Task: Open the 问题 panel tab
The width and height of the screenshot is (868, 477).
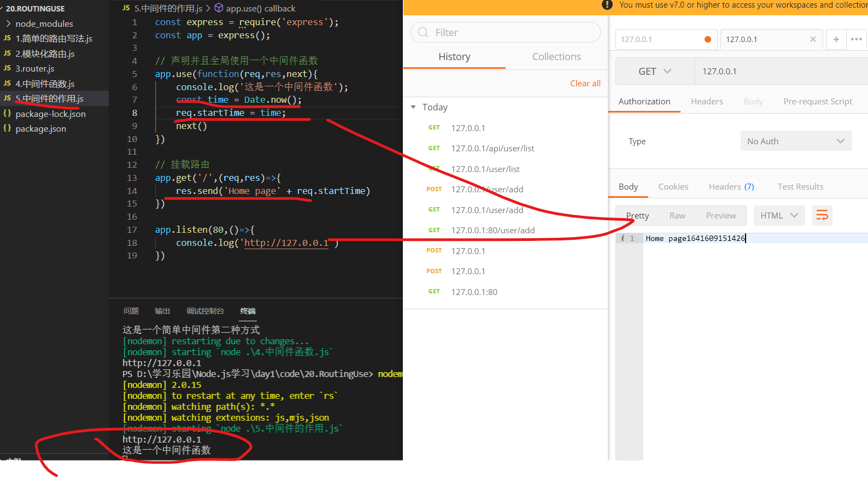Action: (131, 311)
